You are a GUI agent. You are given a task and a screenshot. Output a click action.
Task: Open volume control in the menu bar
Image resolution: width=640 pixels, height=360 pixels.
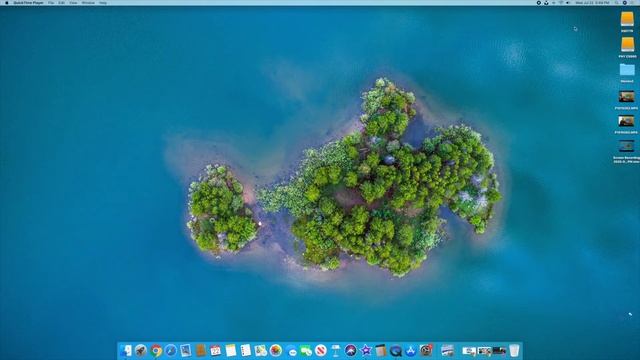click(x=568, y=3)
